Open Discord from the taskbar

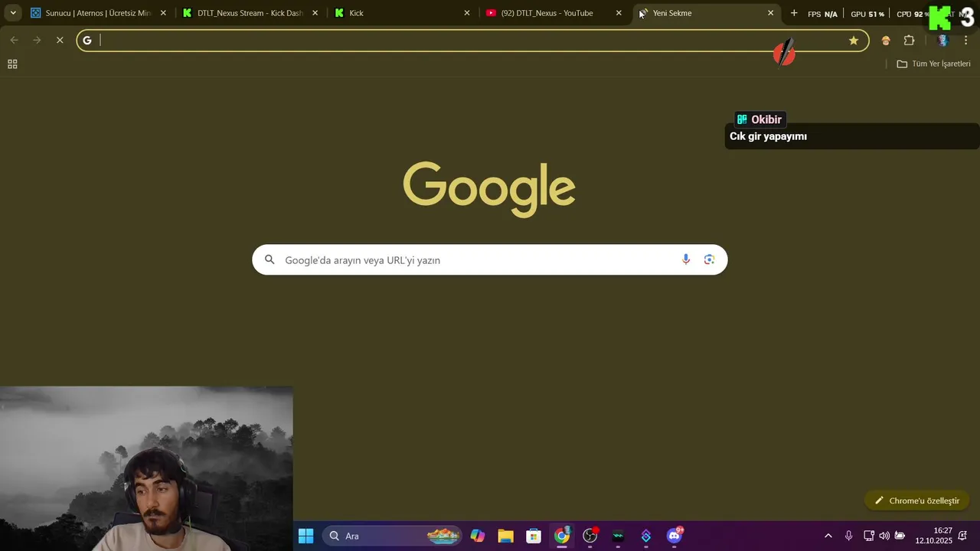click(x=675, y=536)
